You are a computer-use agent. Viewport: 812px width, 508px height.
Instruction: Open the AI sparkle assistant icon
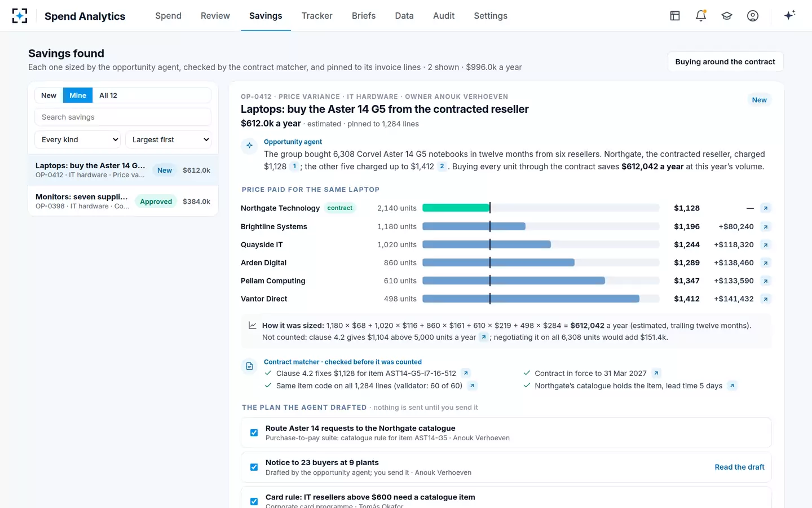click(789, 15)
